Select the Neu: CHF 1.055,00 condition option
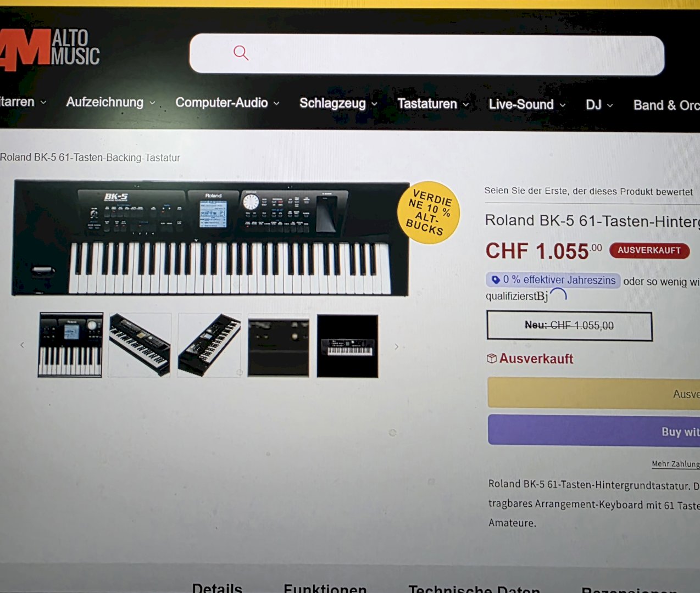This screenshot has height=593, width=700. click(569, 326)
